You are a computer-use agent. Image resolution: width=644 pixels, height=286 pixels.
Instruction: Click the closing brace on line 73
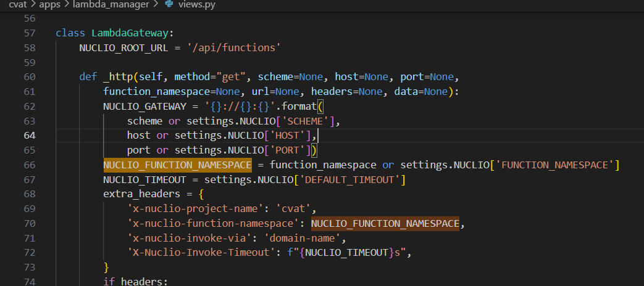tap(106, 268)
